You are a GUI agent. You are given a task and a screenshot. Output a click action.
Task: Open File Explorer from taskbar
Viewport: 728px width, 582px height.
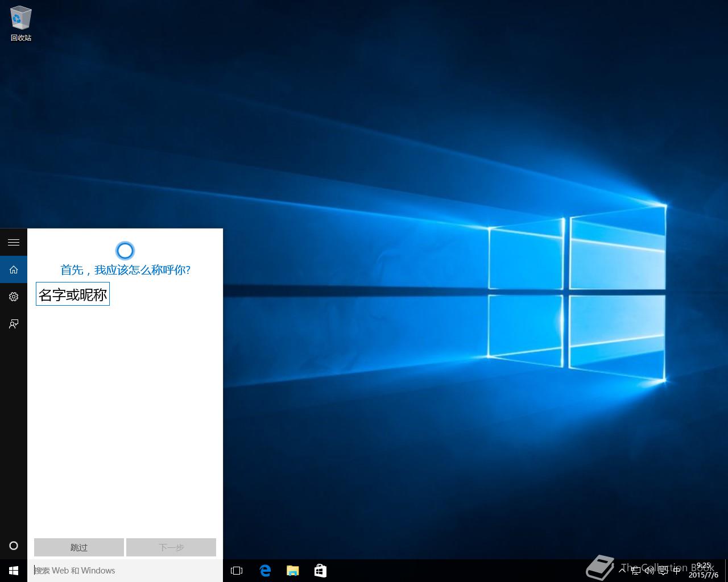pyautogui.click(x=292, y=571)
